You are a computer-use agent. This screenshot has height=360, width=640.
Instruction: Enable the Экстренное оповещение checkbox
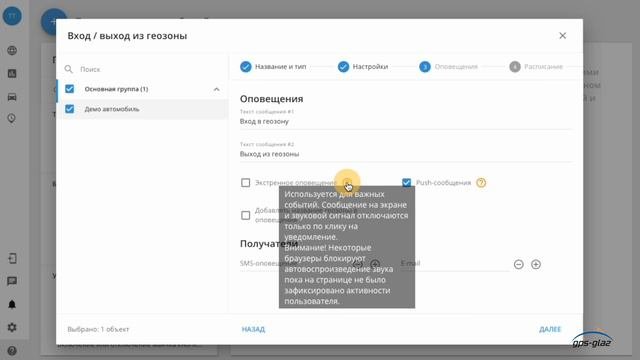(245, 182)
